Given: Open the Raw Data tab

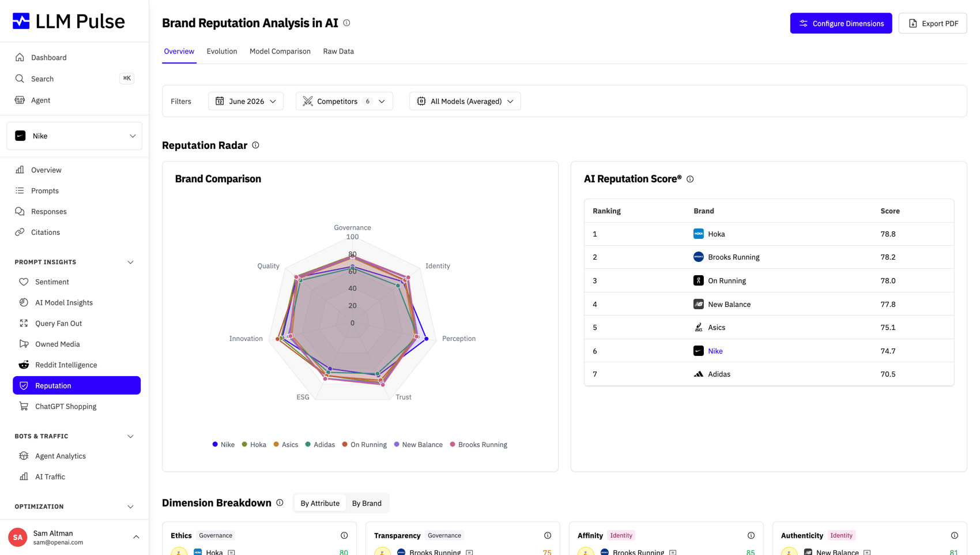Looking at the screenshot, I should tap(338, 51).
